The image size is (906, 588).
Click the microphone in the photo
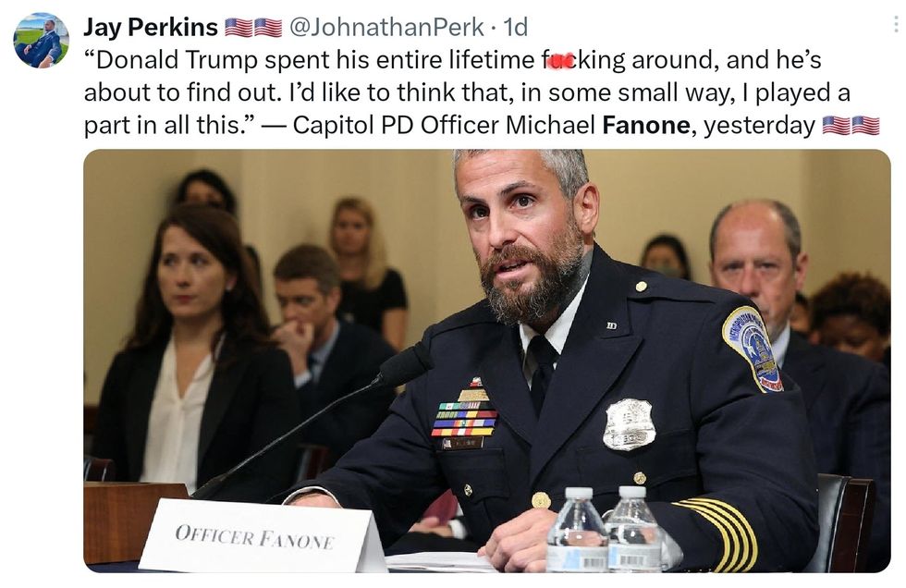(x=406, y=365)
